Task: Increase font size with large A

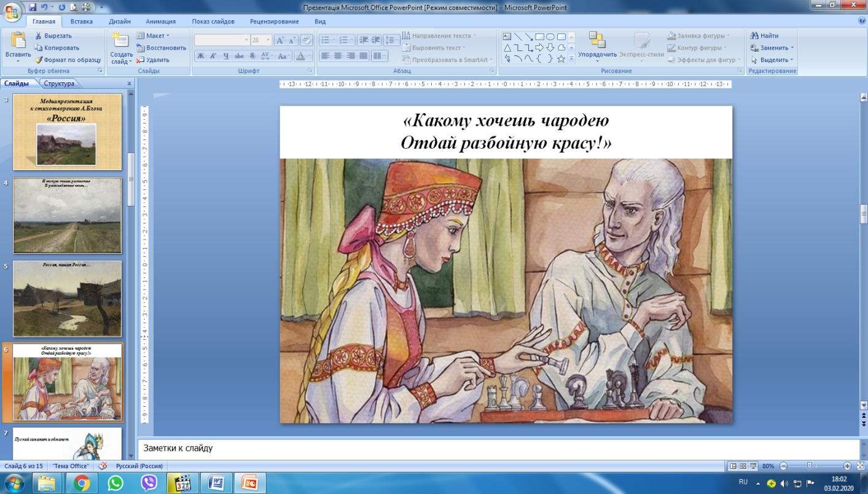Action: [280, 40]
